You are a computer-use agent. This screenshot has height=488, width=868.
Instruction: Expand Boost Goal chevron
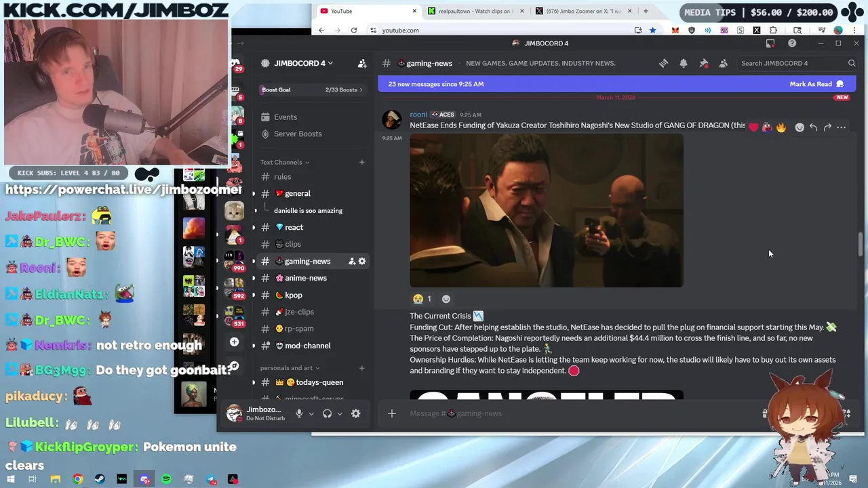click(361, 89)
